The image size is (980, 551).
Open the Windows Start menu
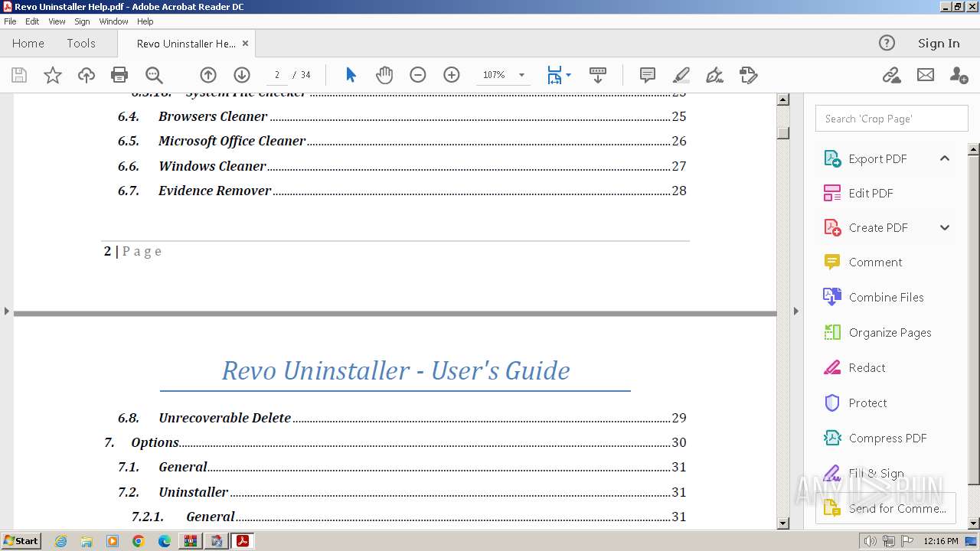click(x=21, y=541)
